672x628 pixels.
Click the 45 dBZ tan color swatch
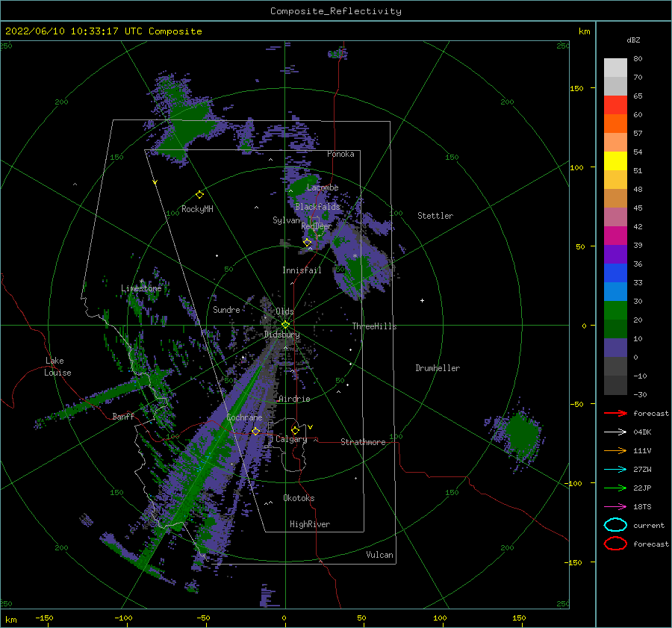tap(615, 198)
